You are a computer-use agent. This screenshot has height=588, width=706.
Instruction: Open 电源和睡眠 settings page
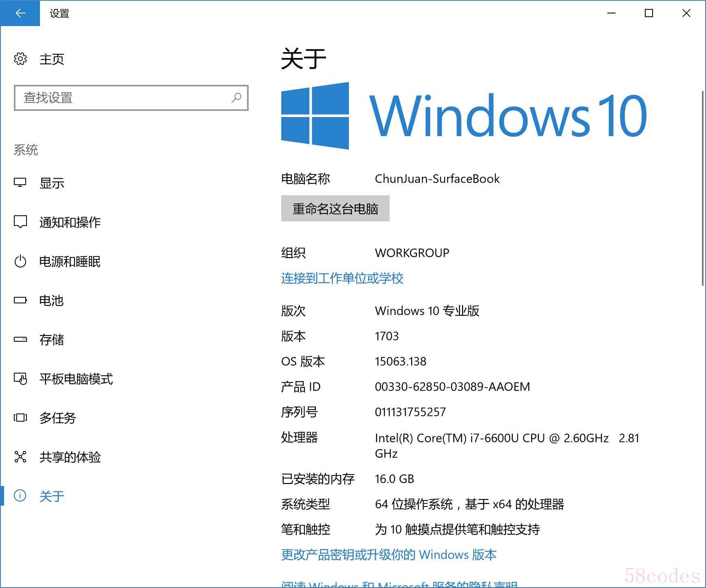pos(70,261)
